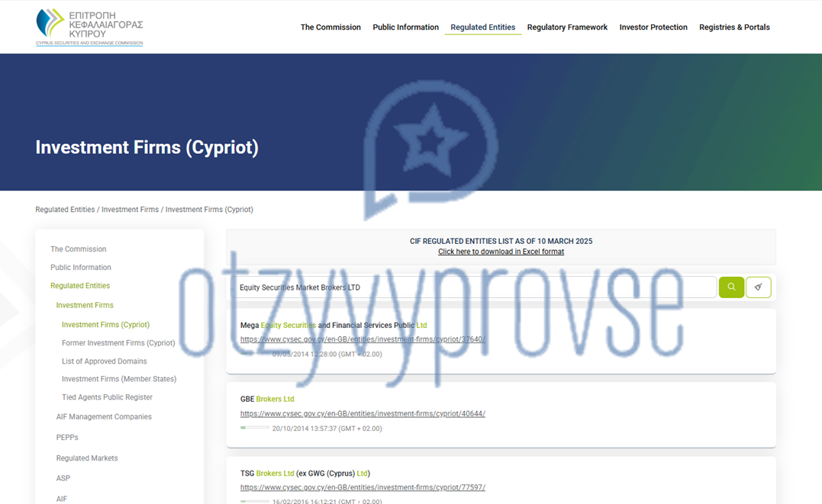Open the cypriot/40644 entity URL link
This screenshot has width=822, height=504.
click(363, 414)
